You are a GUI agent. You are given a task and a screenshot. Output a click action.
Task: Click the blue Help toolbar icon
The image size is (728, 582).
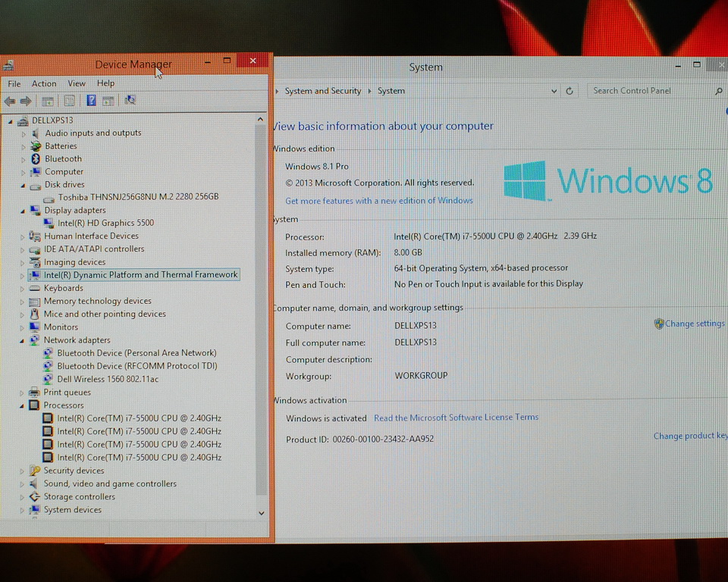91,100
